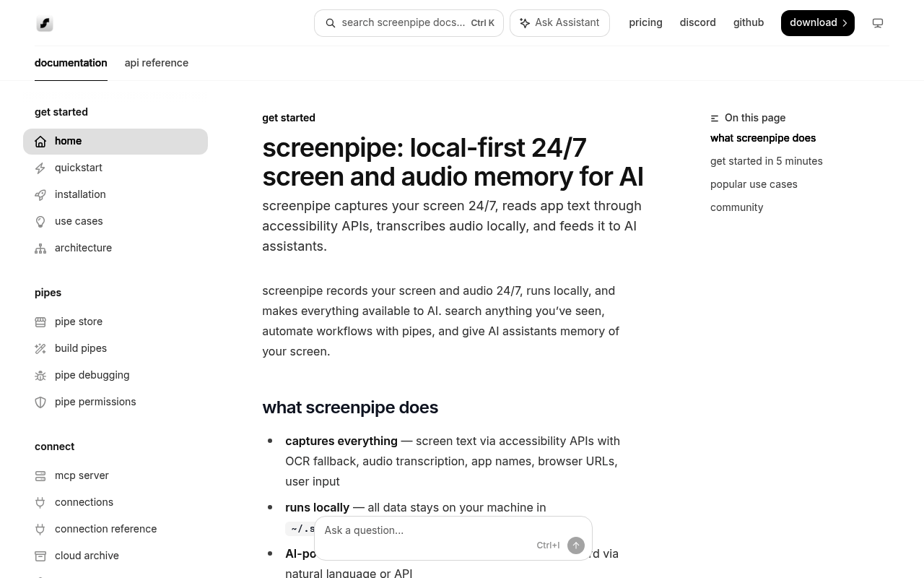The width and height of the screenshot is (924, 578).
Task: Click the 'pipes' sidebar section title
Action: pyautogui.click(x=48, y=293)
